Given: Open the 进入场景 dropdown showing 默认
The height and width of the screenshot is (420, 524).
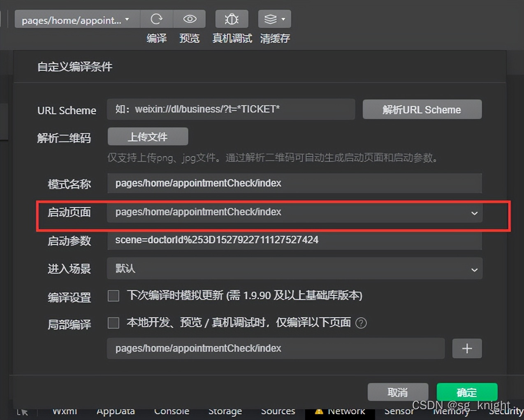Looking at the screenshot, I should (x=474, y=269).
